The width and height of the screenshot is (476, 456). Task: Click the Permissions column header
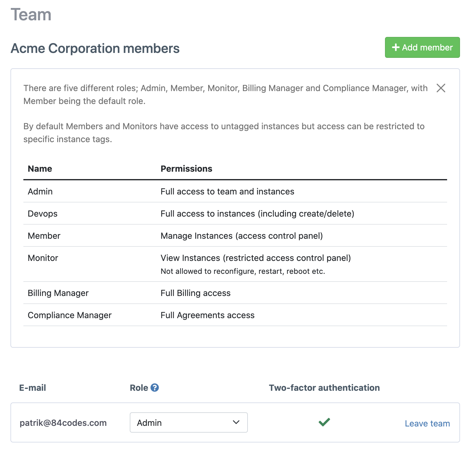[186, 169]
